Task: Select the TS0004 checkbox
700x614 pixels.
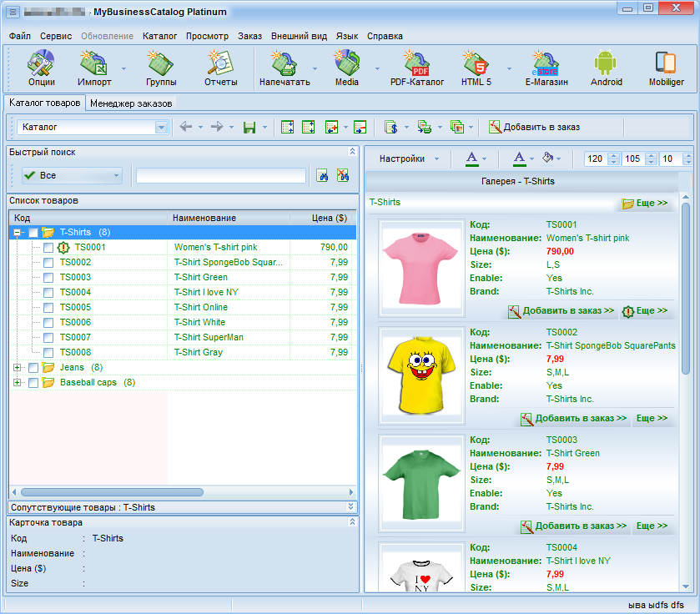Action: pyautogui.click(x=48, y=292)
